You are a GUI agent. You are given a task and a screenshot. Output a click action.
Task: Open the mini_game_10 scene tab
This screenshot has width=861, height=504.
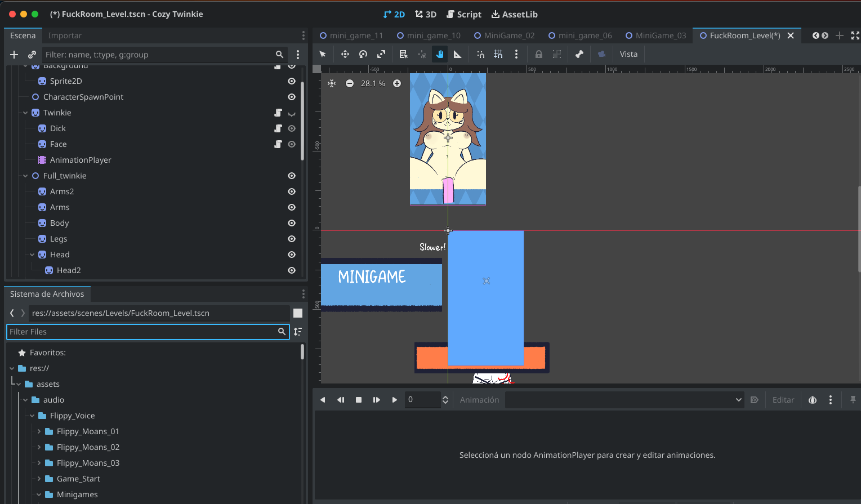pos(429,35)
